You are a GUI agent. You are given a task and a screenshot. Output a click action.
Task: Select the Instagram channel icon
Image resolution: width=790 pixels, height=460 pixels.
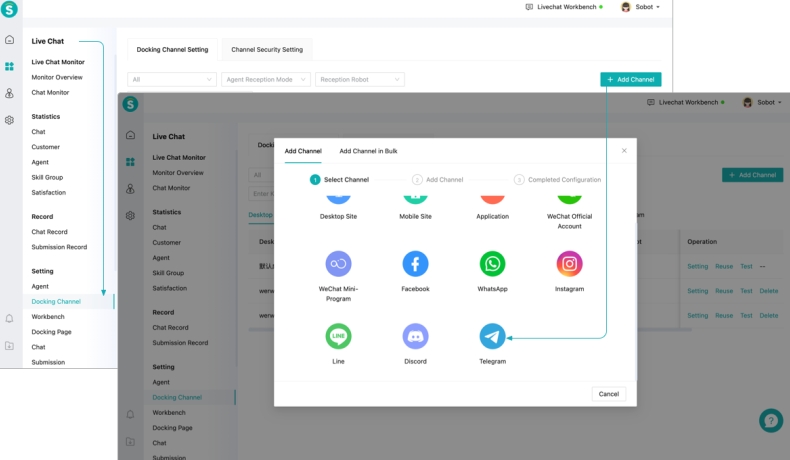tap(569, 264)
